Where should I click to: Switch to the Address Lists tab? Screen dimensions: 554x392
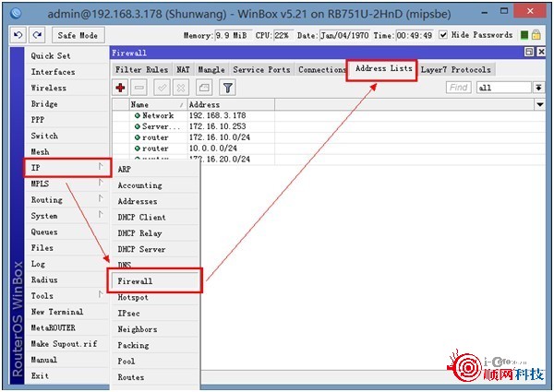(383, 68)
